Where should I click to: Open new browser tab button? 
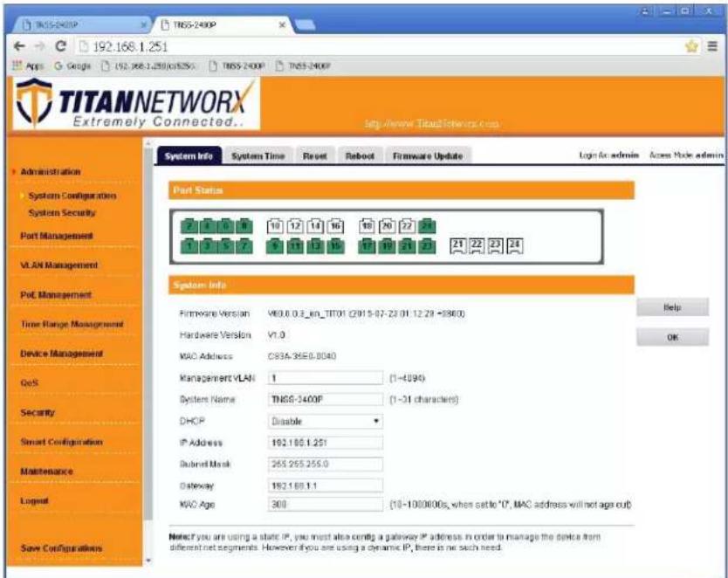[305, 24]
